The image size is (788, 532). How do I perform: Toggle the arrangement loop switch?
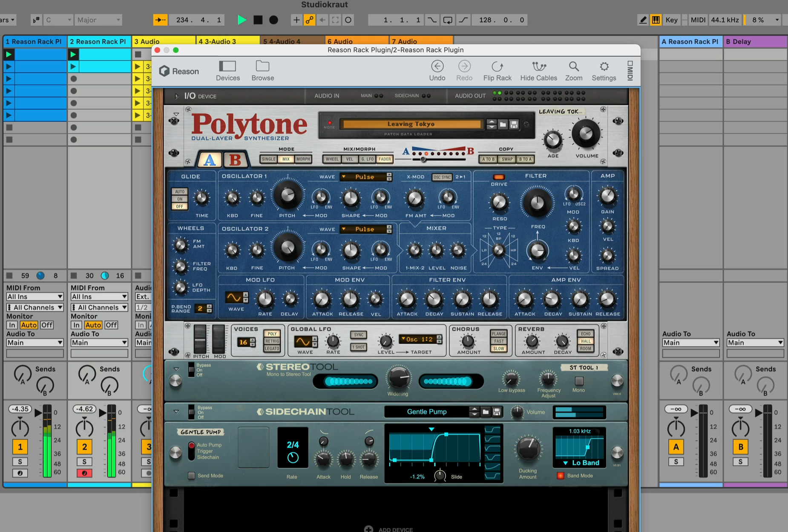click(x=447, y=20)
